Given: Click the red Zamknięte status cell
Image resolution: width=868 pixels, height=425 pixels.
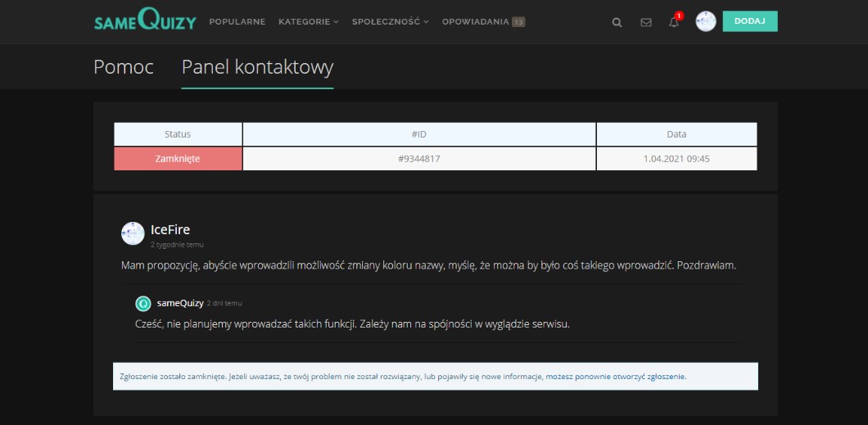Looking at the screenshot, I should click(178, 159).
